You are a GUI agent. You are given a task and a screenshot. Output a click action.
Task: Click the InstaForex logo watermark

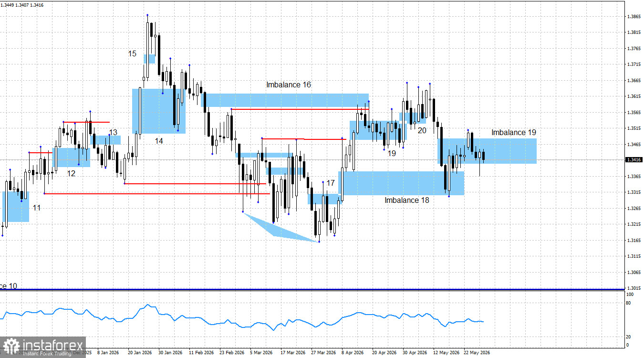coord(43,347)
